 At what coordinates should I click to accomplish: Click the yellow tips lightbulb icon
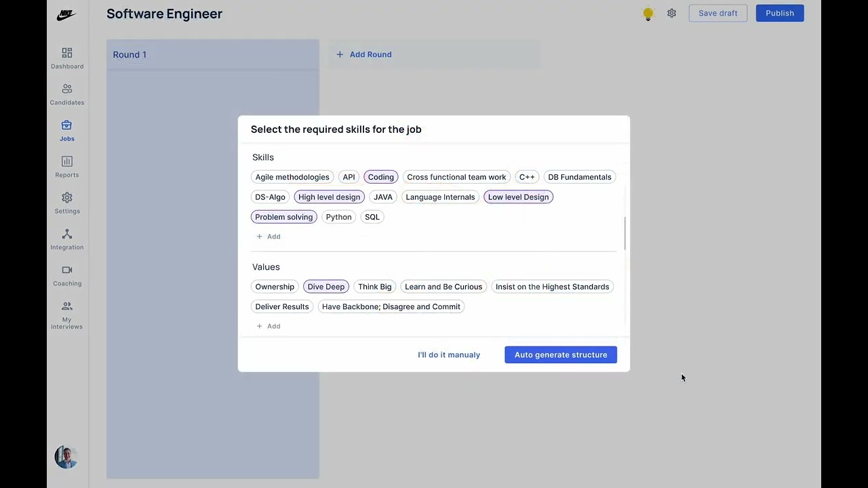click(x=648, y=13)
